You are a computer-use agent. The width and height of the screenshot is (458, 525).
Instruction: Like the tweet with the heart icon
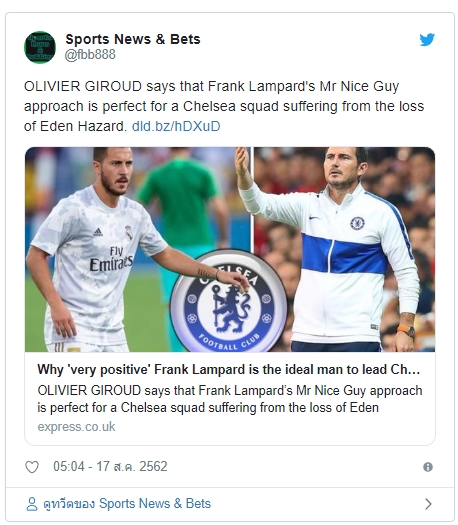[32, 467]
